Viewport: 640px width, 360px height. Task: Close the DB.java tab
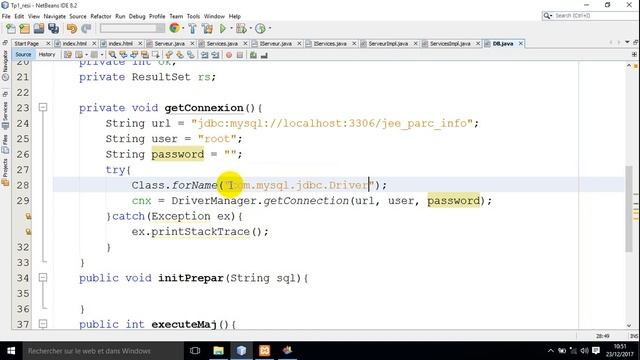520,43
